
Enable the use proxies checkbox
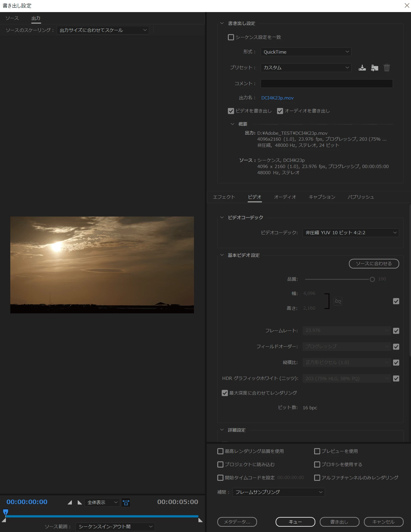(x=317, y=465)
